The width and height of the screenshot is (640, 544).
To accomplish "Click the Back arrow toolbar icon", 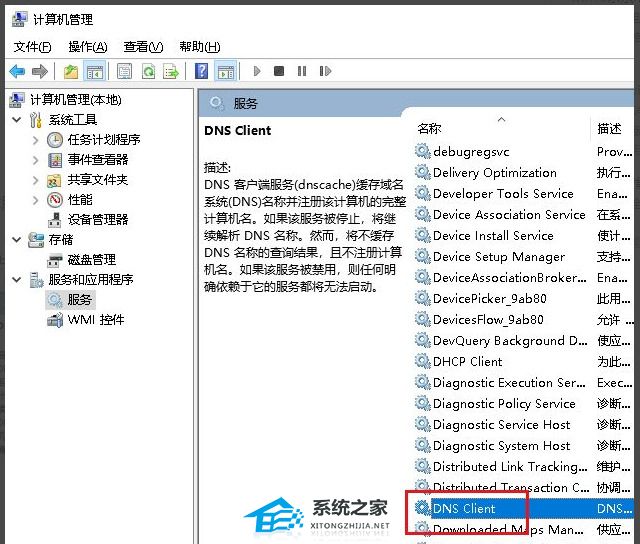I will pyautogui.click(x=17, y=71).
